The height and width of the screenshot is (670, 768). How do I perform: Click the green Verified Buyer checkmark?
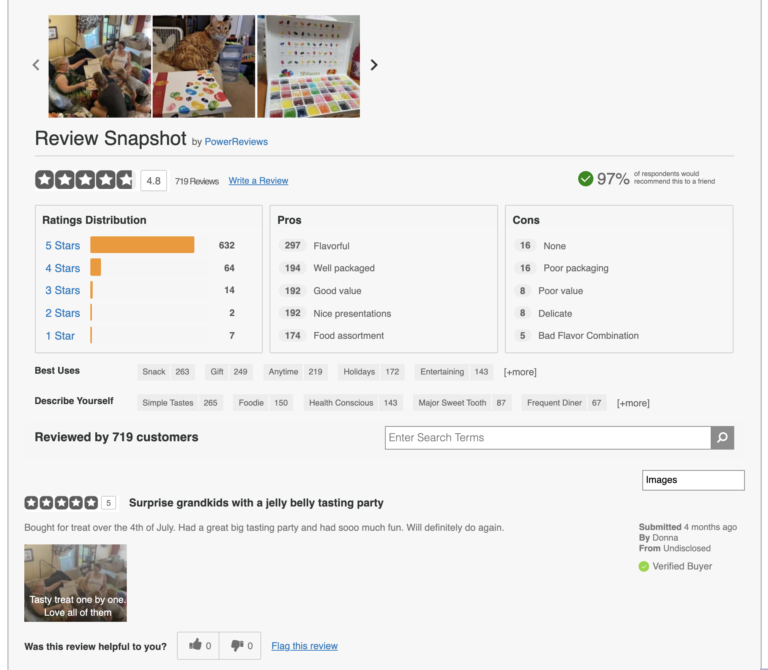coord(644,566)
